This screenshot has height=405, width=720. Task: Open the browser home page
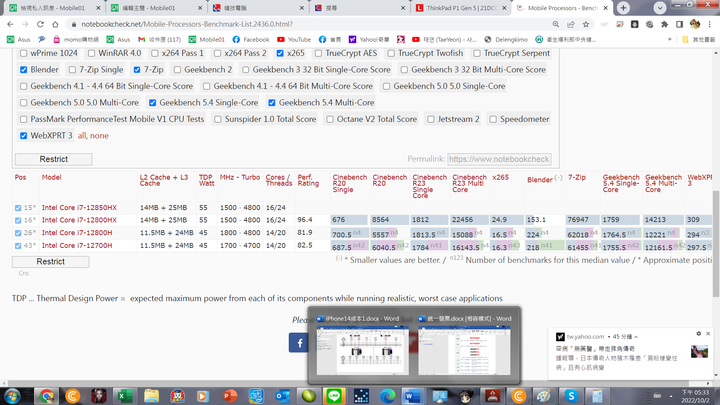point(55,24)
